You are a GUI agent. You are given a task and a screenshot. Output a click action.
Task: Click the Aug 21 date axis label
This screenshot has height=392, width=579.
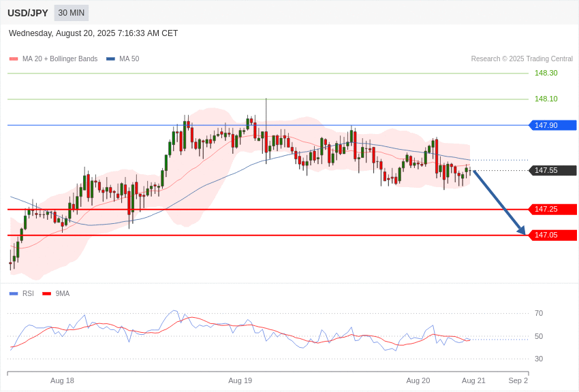pyautogui.click(x=473, y=380)
